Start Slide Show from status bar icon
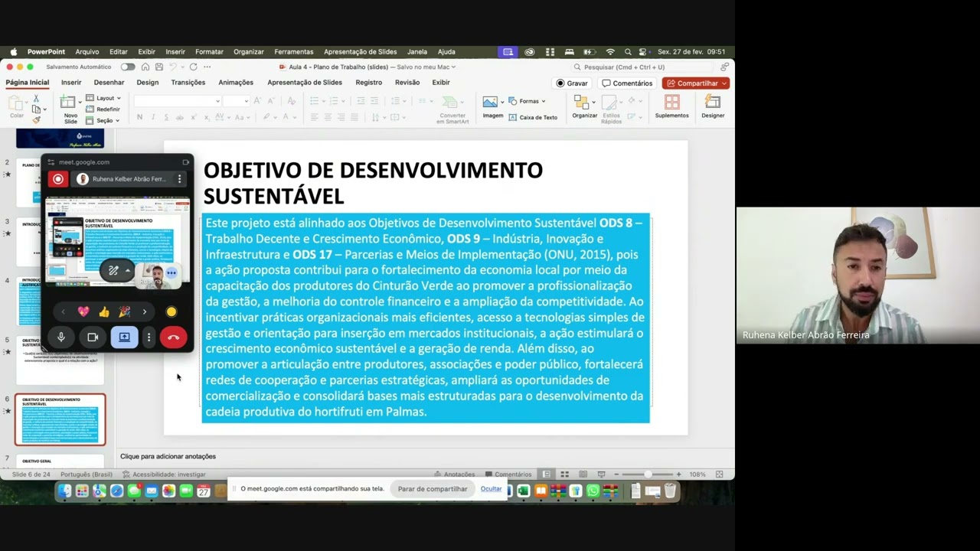Screen dimensions: 980x551 point(601,474)
